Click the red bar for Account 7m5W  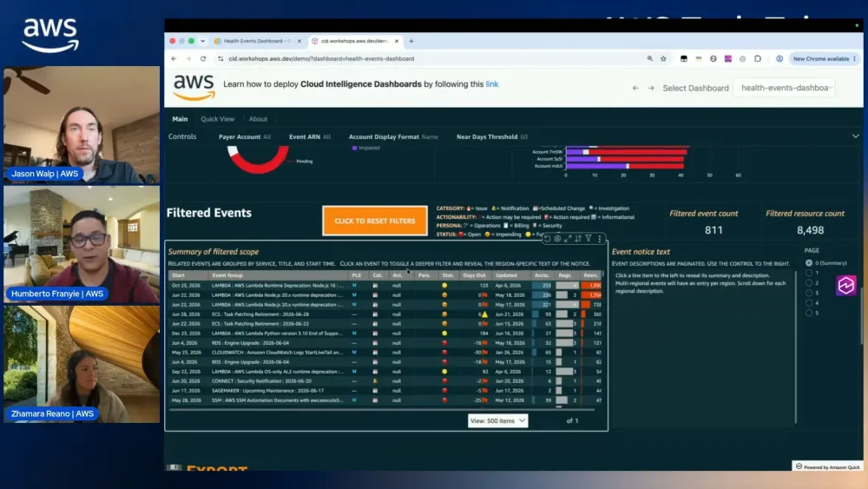point(638,152)
